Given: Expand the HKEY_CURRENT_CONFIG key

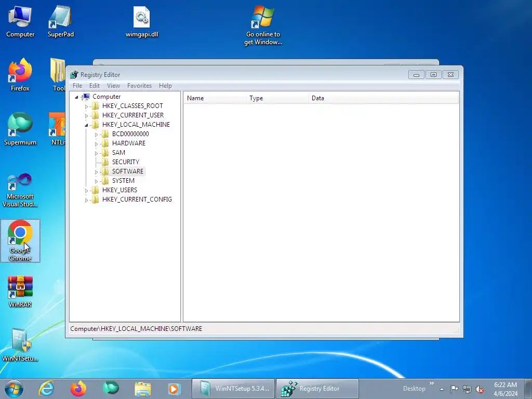Looking at the screenshot, I should [x=87, y=200].
